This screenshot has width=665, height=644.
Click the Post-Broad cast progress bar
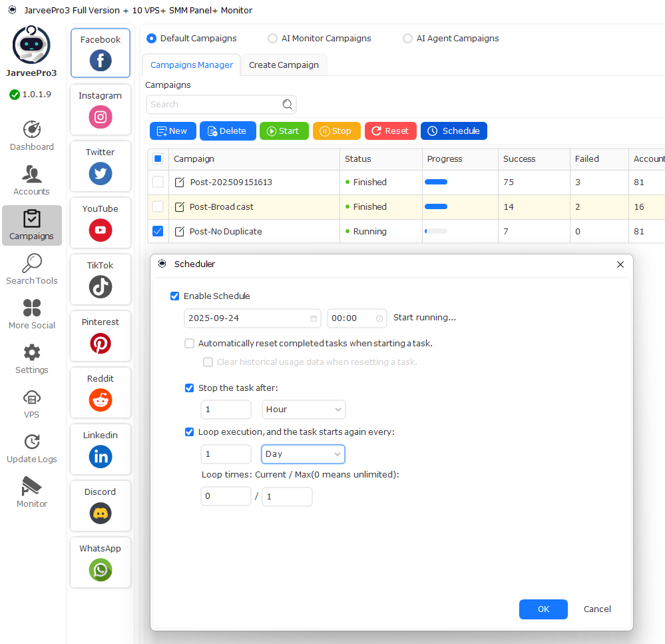click(436, 206)
